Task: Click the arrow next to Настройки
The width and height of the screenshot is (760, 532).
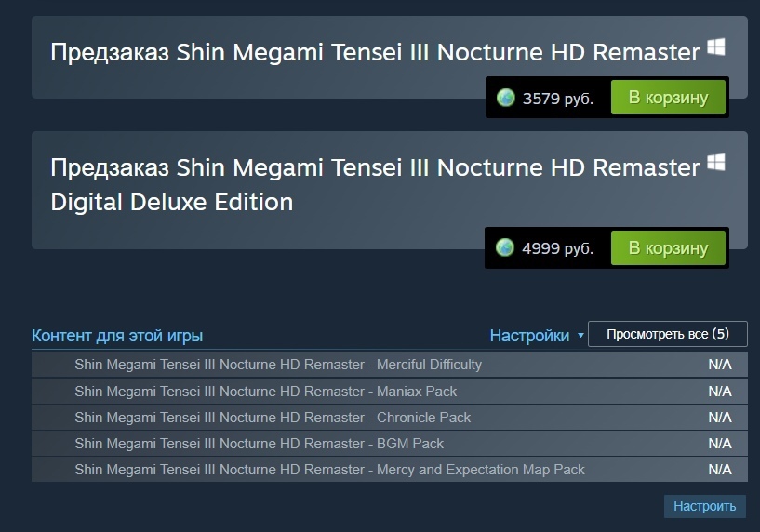Action: (580, 336)
